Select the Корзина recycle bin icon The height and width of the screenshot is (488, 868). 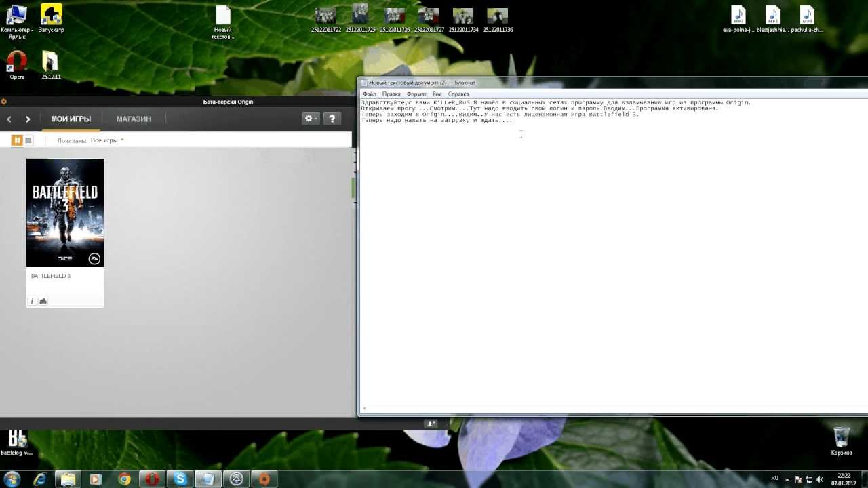coord(842,440)
